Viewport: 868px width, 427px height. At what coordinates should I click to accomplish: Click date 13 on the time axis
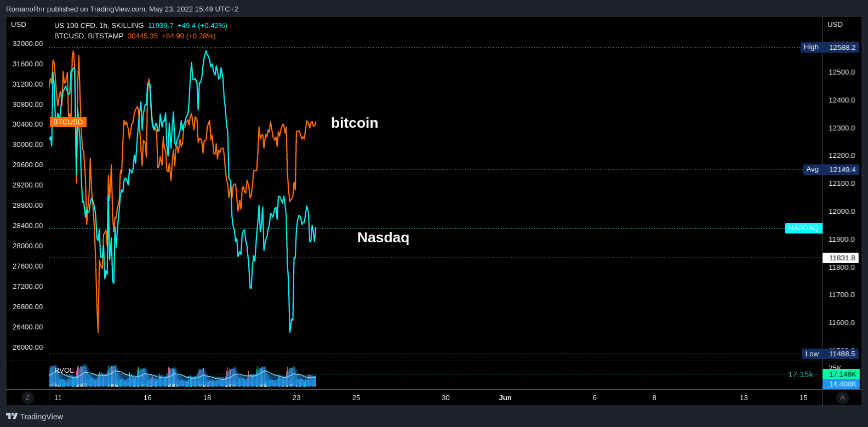click(744, 398)
